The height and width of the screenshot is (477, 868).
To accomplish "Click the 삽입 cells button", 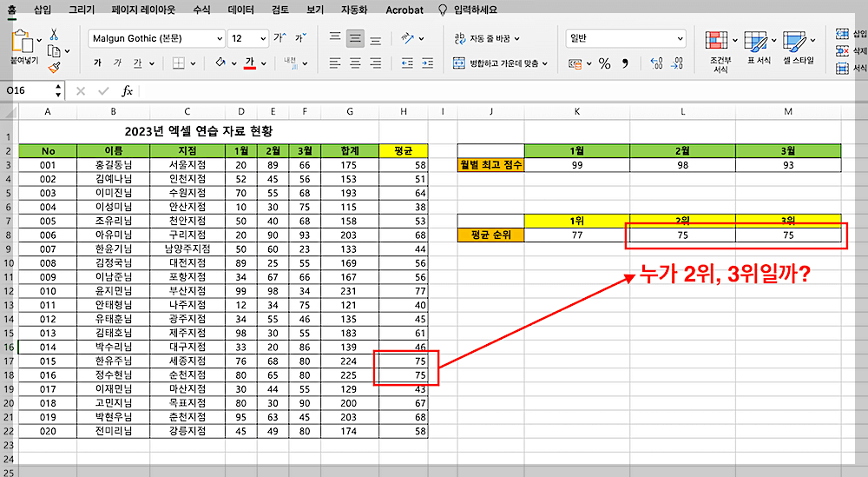I will point(852,35).
